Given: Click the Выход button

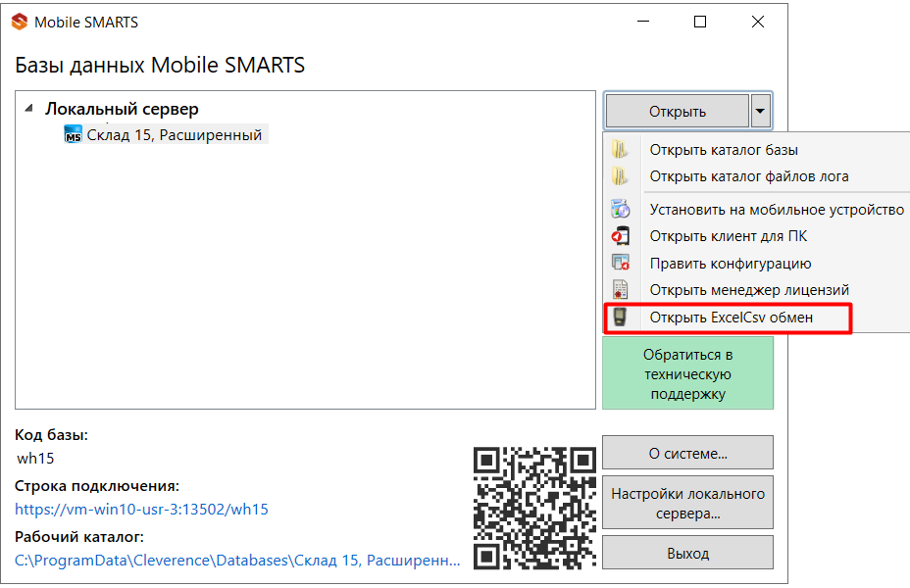Looking at the screenshot, I should (x=687, y=553).
